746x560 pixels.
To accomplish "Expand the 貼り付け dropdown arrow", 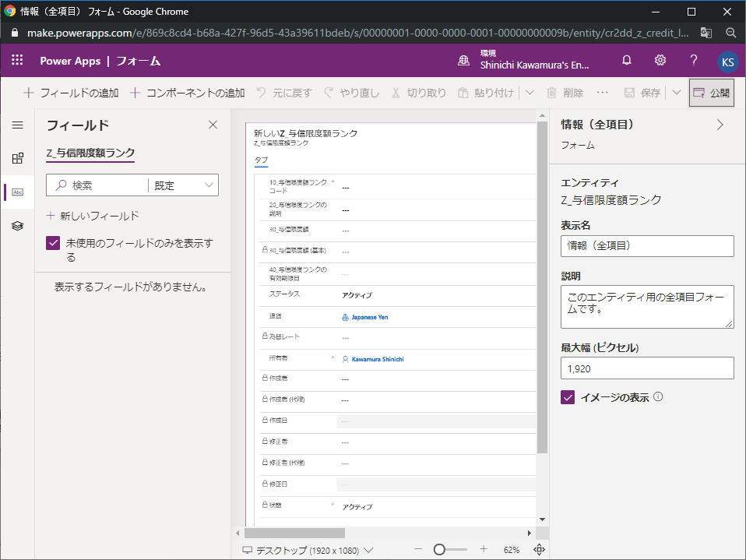I will click(x=530, y=93).
